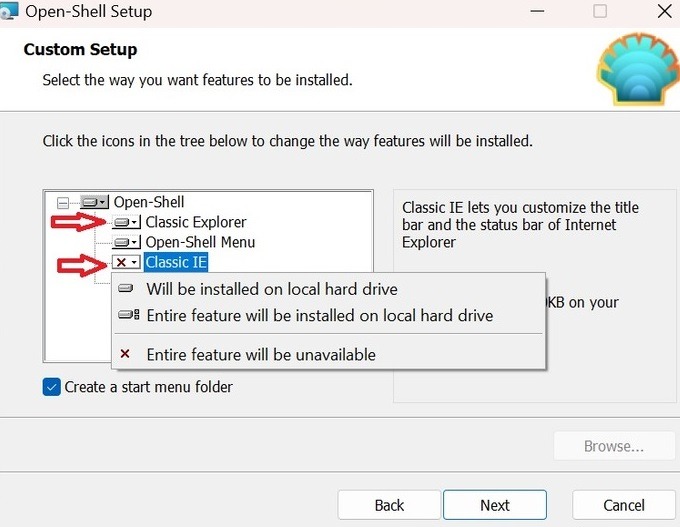Select Classic Explorer feature label
This screenshot has height=527, width=680.
195,222
